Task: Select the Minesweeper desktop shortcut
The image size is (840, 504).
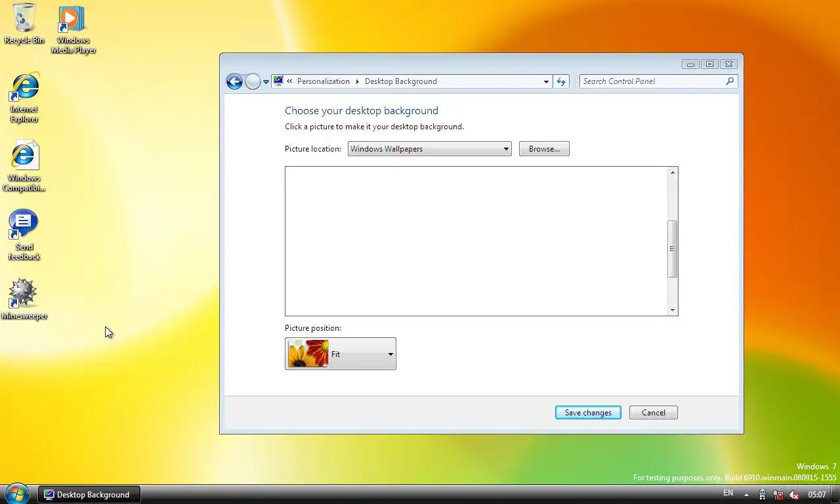Action: 24,299
